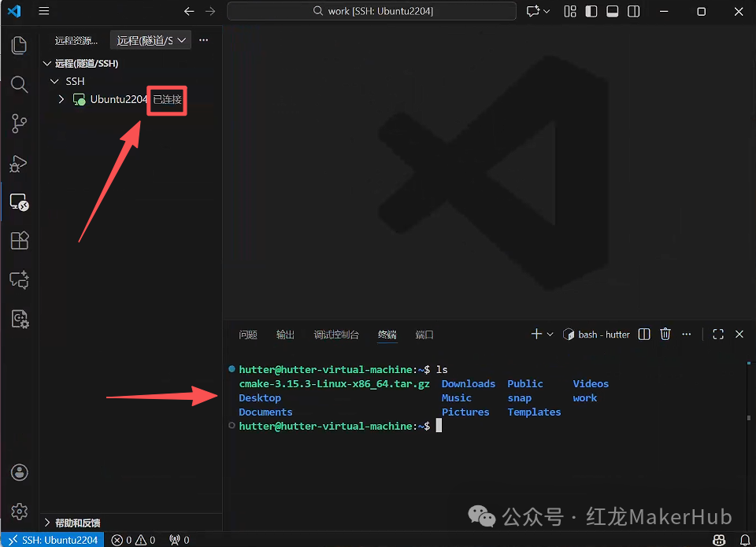
Task: Split the terminal
Action: tap(644, 334)
